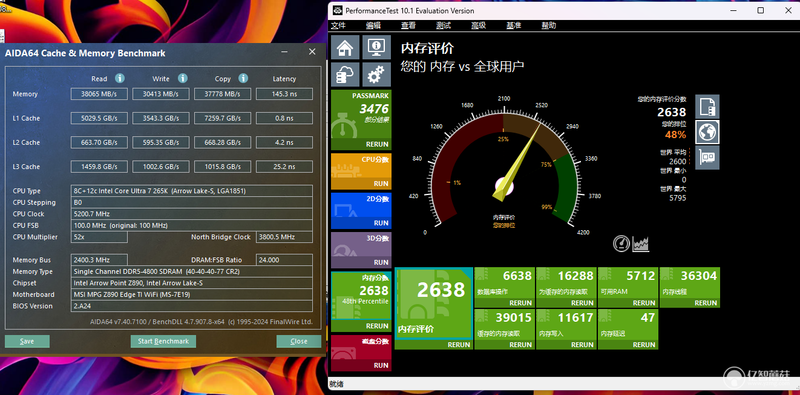Open the 帮助 menu
Screen dimensions: 800x395
pos(549,26)
